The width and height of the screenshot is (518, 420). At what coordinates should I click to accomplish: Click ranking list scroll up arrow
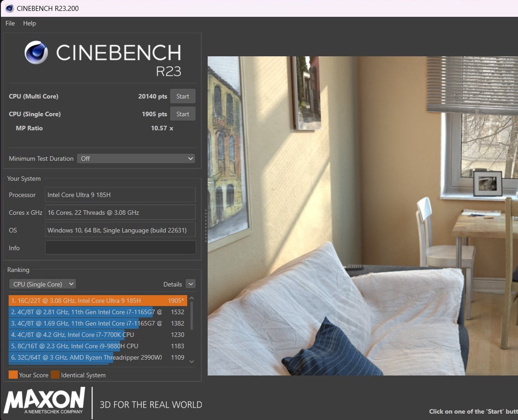pos(192,298)
